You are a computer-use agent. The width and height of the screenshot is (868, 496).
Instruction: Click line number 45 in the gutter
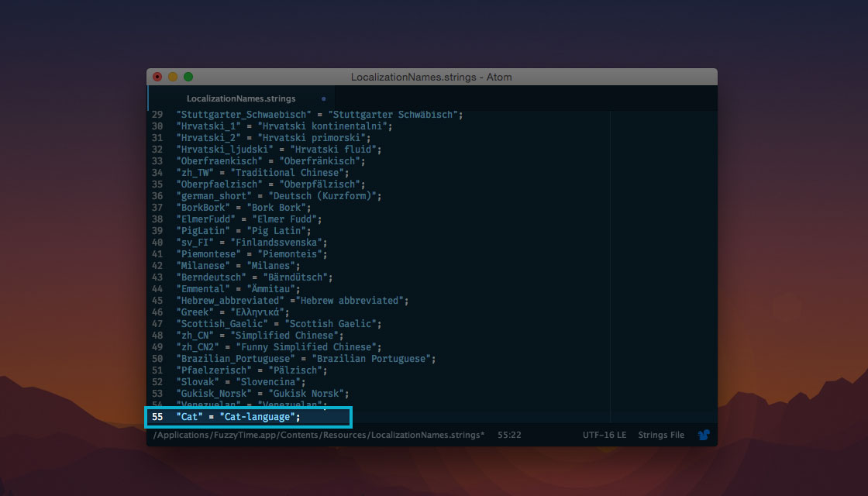157,301
